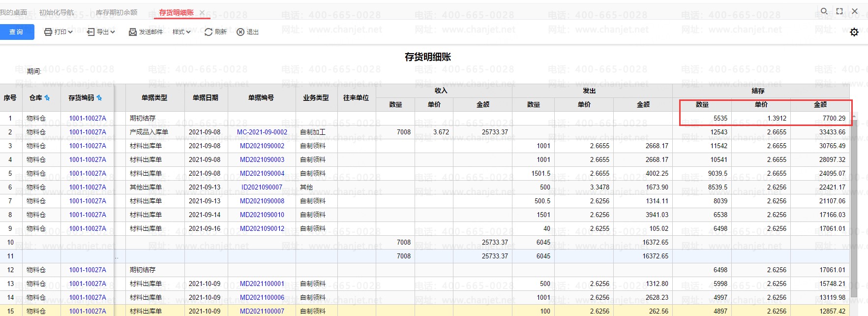Click the fullscreen expand icon

coord(839,11)
